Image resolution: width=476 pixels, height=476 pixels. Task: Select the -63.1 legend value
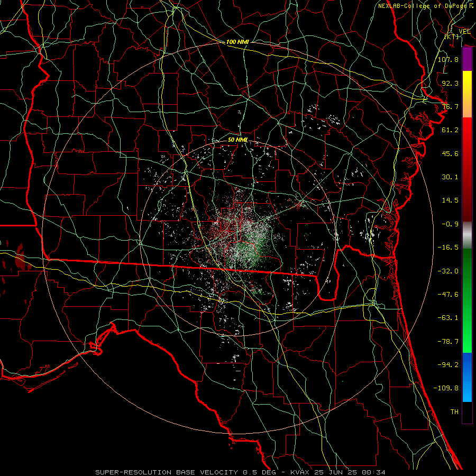[x=448, y=318]
